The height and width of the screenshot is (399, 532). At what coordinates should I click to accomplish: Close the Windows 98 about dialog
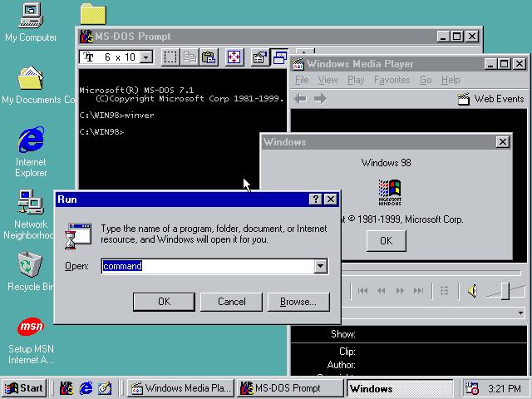(502, 142)
